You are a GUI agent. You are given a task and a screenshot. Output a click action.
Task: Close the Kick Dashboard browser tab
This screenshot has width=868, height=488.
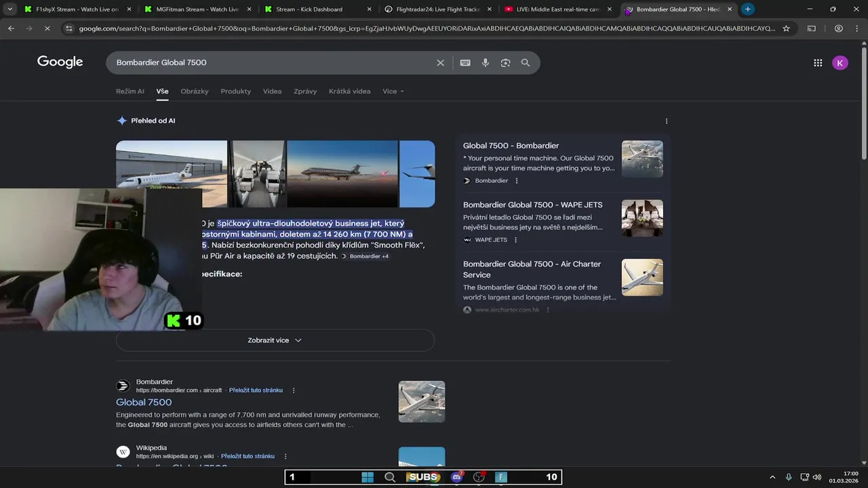[x=369, y=9]
